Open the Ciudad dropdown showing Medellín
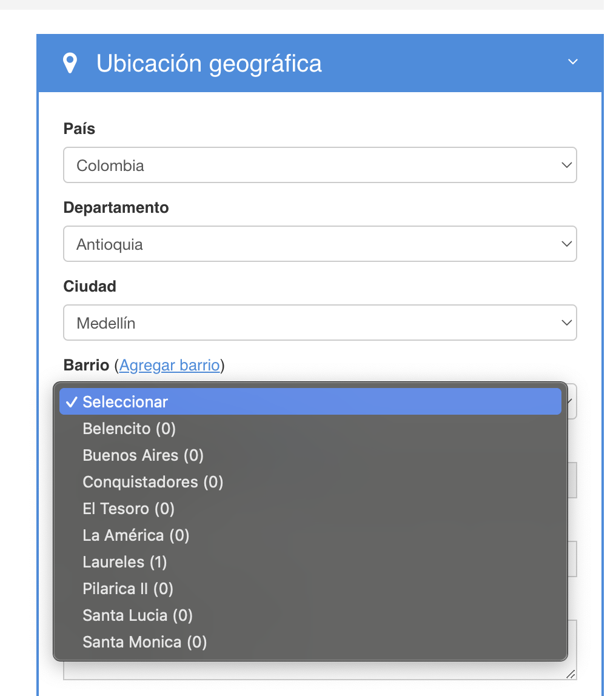This screenshot has width=616, height=696. point(320,322)
